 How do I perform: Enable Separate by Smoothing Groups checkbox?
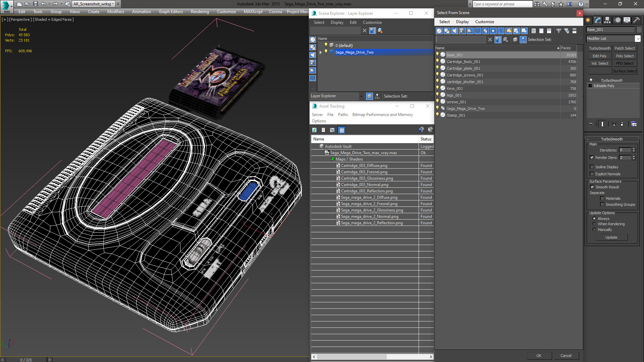pyautogui.click(x=602, y=204)
